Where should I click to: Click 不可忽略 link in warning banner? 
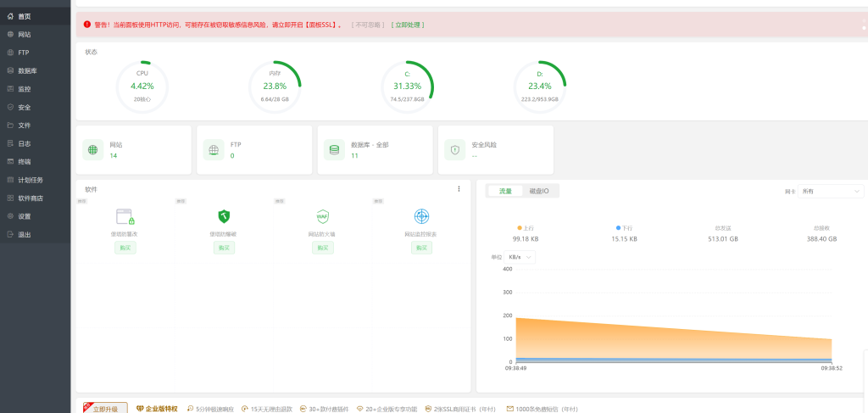pyautogui.click(x=368, y=25)
